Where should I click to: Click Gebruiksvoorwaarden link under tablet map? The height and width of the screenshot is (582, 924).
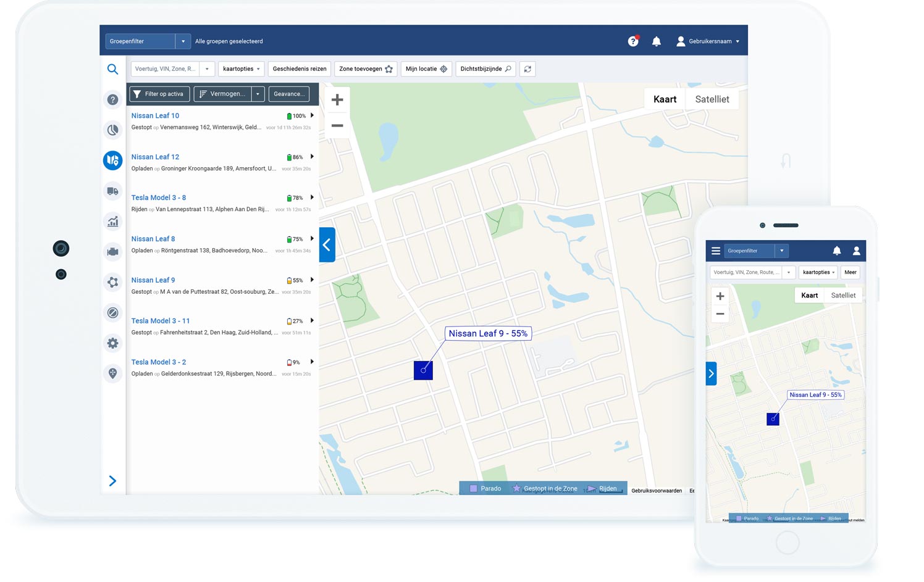(657, 491)
